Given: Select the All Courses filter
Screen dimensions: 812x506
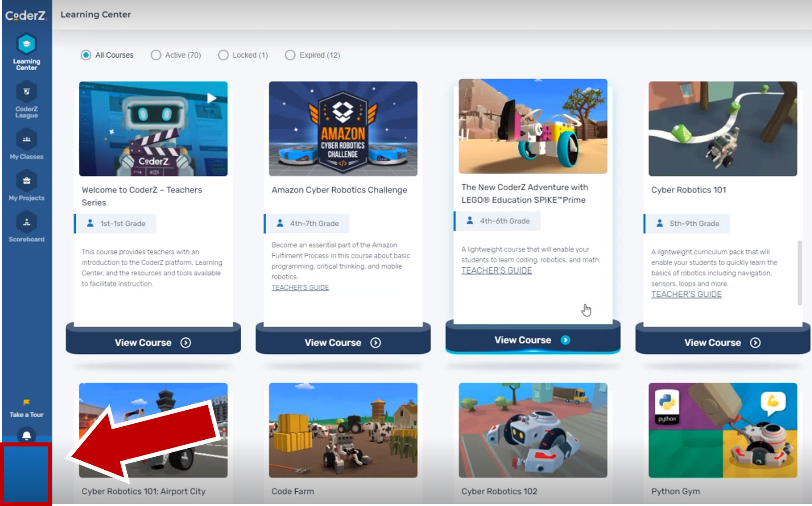Looking at the screenshot, I should coord(107,55).
